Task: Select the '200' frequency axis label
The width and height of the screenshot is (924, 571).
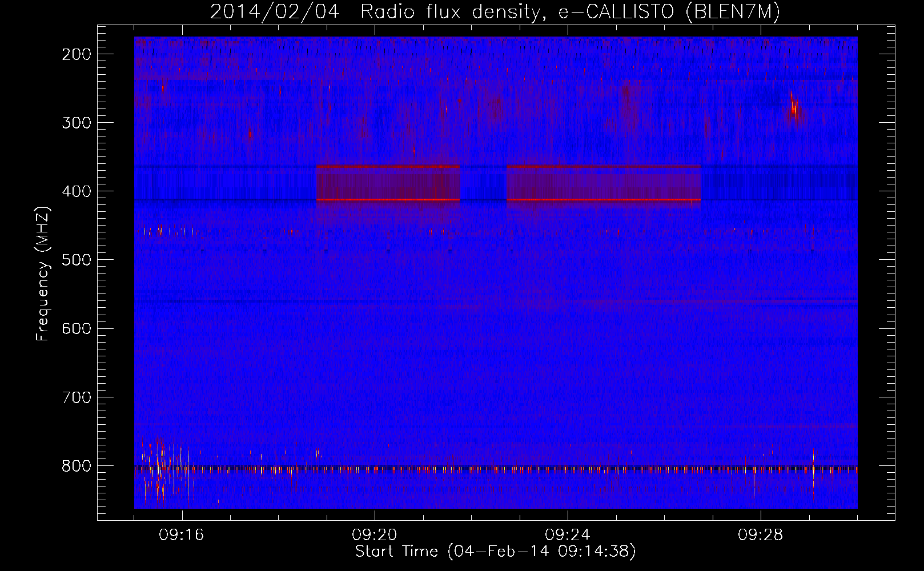Action: 77,54
